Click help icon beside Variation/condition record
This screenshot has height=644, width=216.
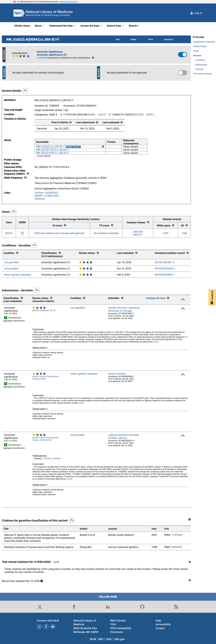click(187, 253)
